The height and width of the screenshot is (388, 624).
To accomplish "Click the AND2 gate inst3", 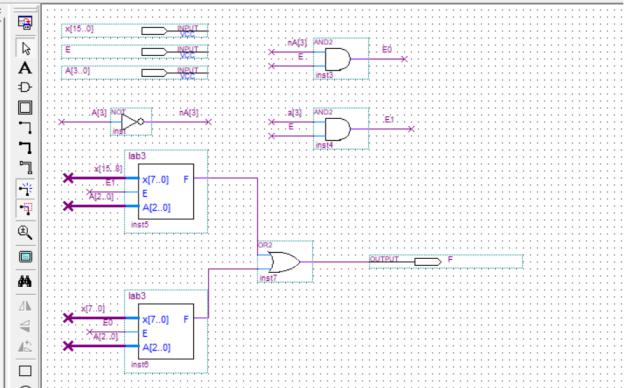I will 341,59.
